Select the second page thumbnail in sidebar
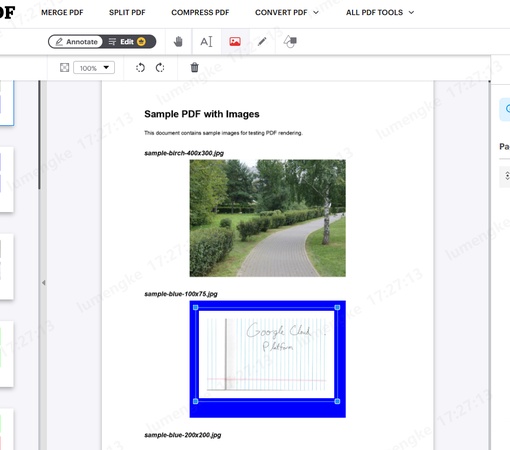The height and width of the screenshot is (450, 510). [7, 179]
